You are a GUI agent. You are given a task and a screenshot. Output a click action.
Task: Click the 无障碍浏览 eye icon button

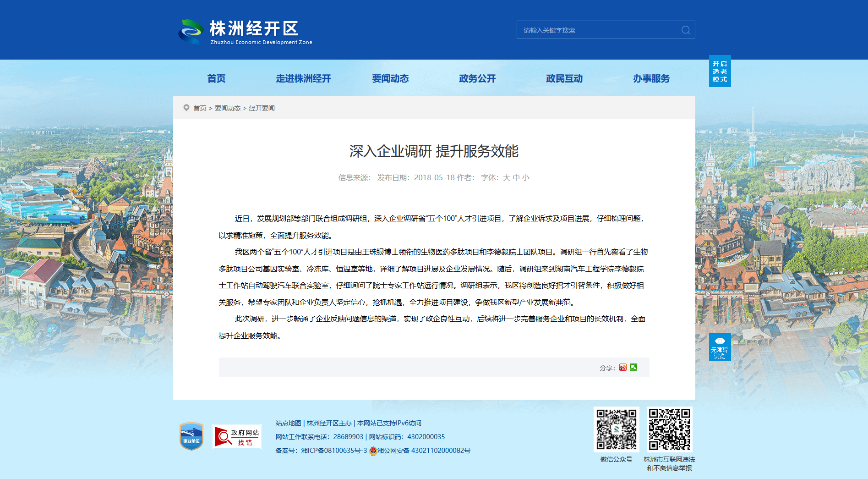coord(720,347)
